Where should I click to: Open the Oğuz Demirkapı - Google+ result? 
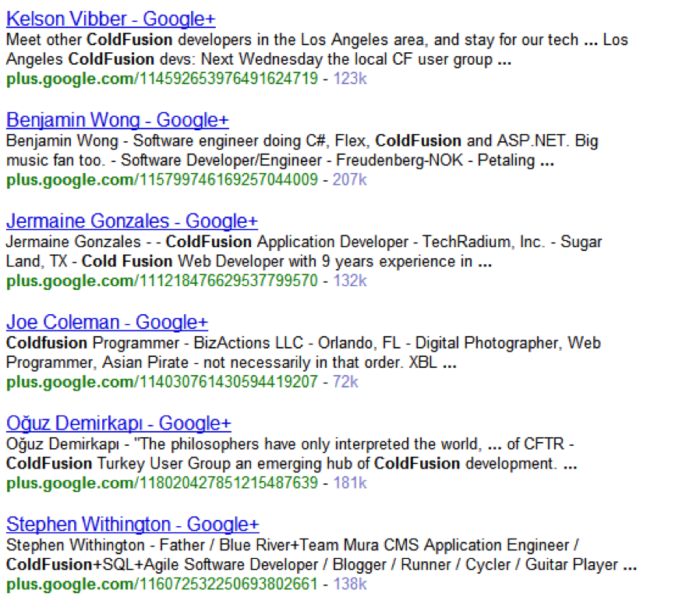(x=118, y=423)
